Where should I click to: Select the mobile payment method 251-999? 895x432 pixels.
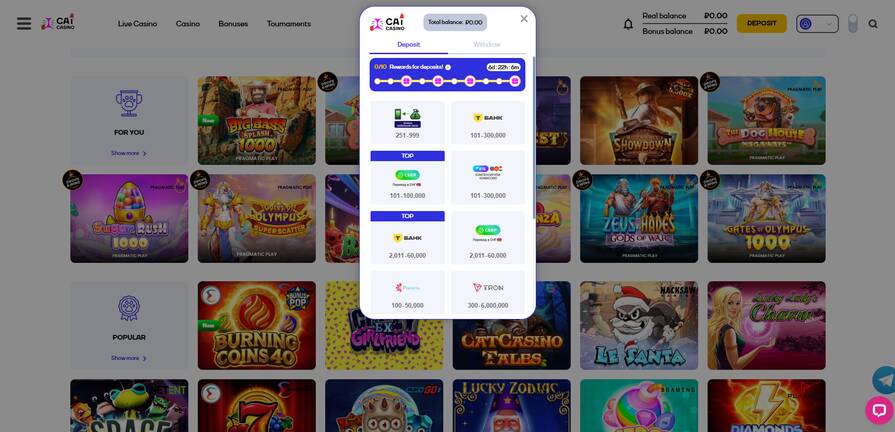(x=408, y=123)
